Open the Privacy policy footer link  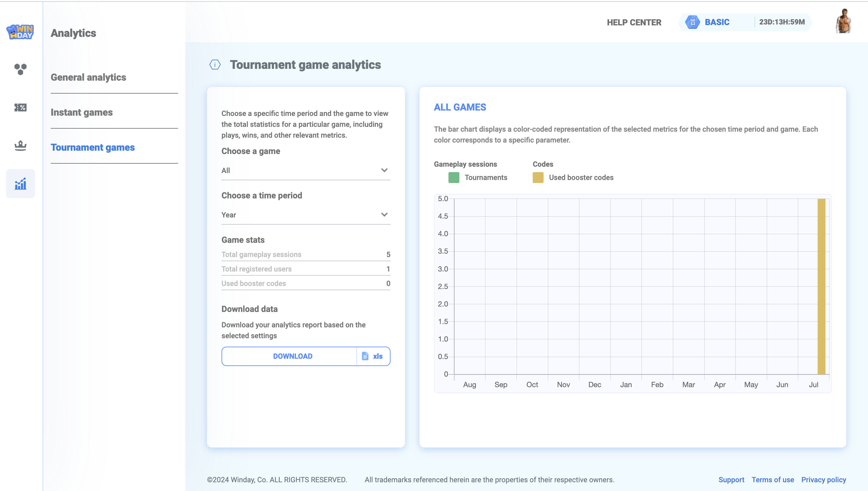pyautogui.click(x=823, y=480)
